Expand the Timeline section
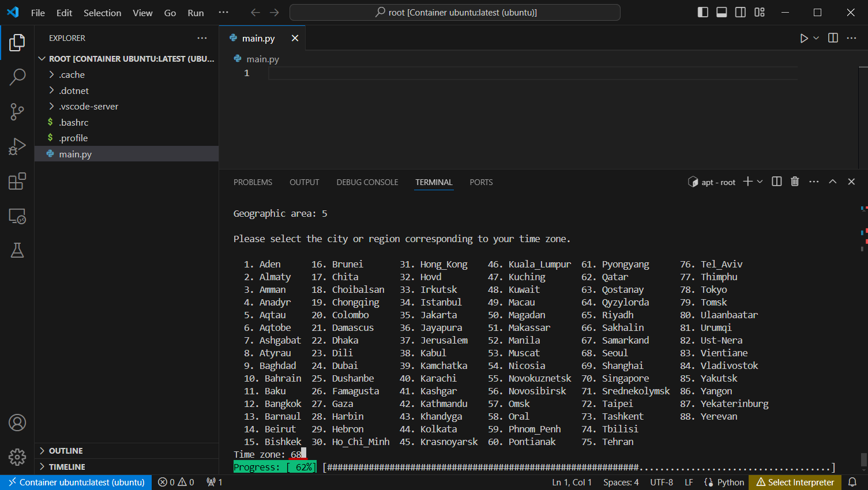Viewport: 868px width, 490px height. [x=127, y=467]
